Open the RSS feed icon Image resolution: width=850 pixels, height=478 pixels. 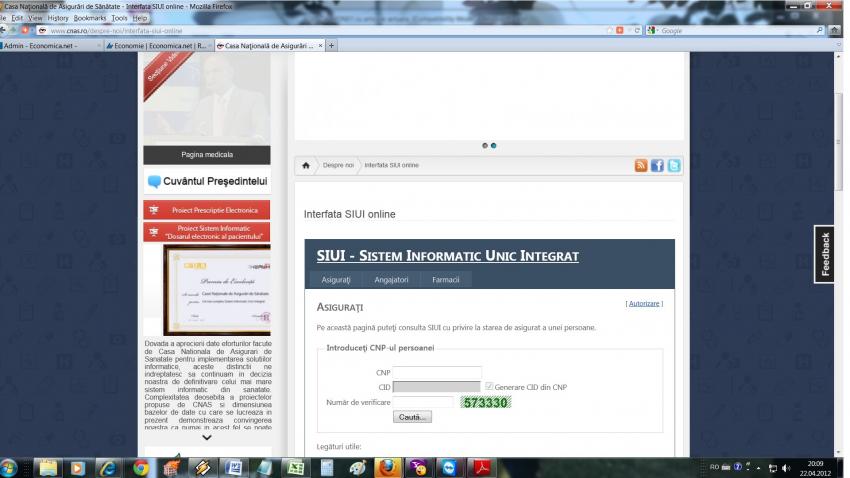coord(641,165)
